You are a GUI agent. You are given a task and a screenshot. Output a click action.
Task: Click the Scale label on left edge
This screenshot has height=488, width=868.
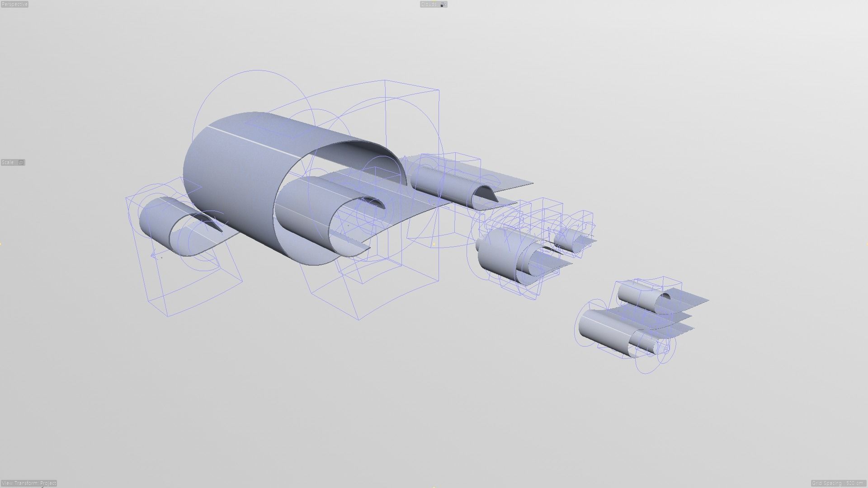coord(8,162)
